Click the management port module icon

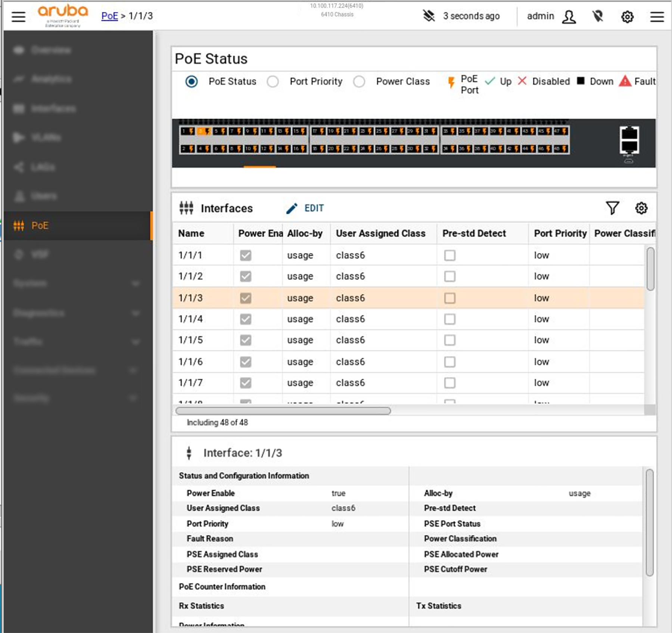click(x=629, y=140)
